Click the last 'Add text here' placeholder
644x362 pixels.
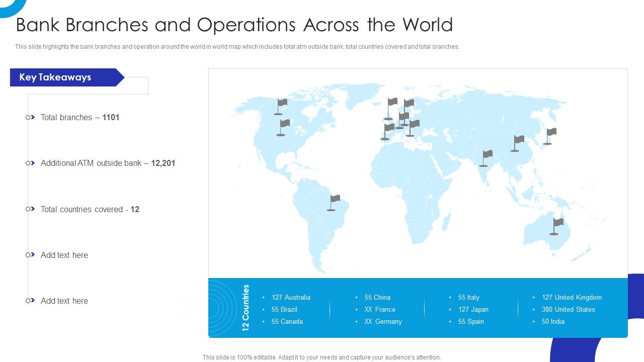click(x=64, y=301)
